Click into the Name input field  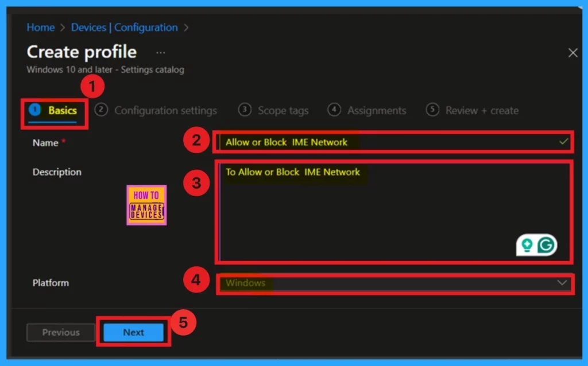(x=394, y=142)
